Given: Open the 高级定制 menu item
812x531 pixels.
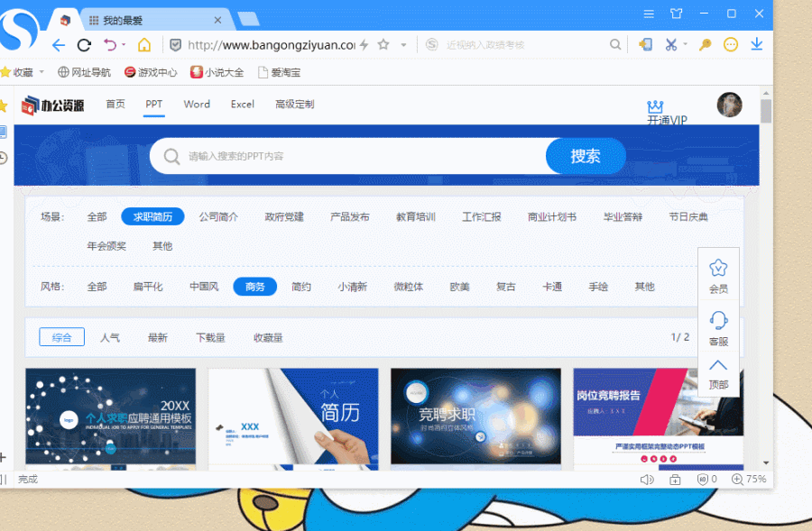Looking at the screenshot, I should (x=294, y=104).
